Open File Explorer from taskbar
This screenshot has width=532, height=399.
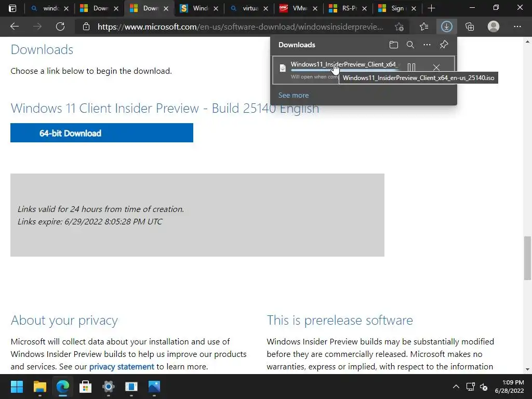pos(39,387)
